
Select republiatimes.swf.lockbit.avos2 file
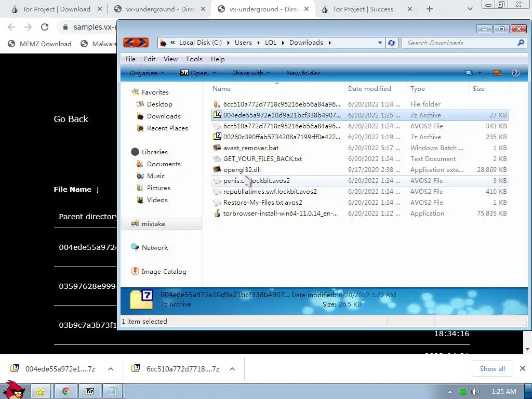click(360, 191)
